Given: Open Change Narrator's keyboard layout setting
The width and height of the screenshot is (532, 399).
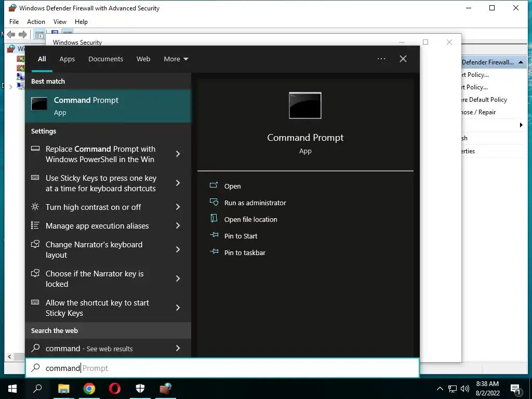Looking at the screenshot, I should tap(94, 250).
